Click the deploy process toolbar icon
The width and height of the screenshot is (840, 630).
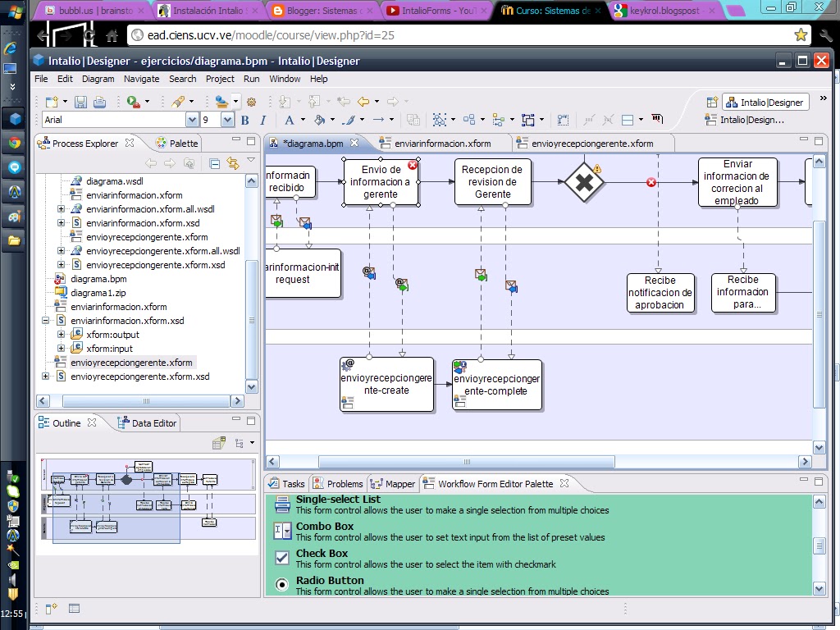pos(221,101)
